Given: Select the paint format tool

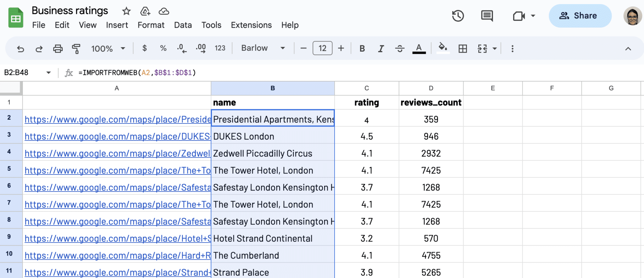Looking at the screenshot, I should pyautogui.click(x=76, y=49).
